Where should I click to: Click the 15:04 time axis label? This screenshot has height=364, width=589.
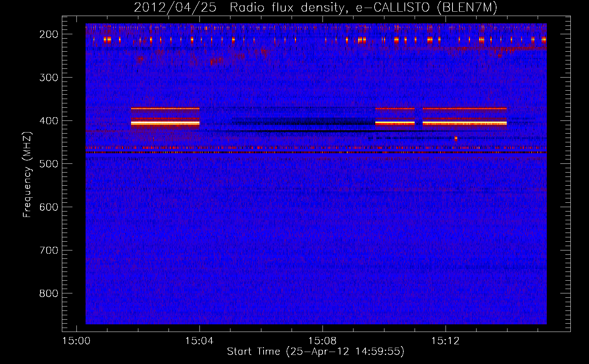click(199, 341)
